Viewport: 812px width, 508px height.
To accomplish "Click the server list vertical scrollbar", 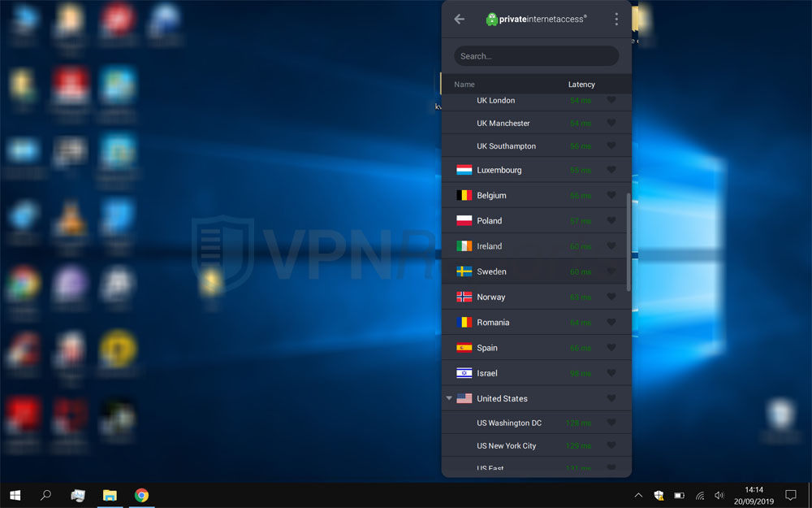I will click(628, 241).
